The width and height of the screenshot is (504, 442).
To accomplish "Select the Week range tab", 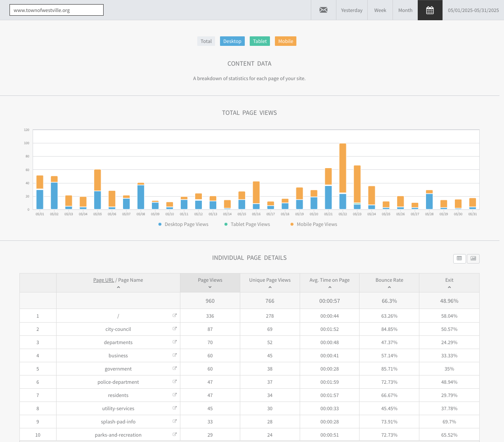I will coord(380,10).
